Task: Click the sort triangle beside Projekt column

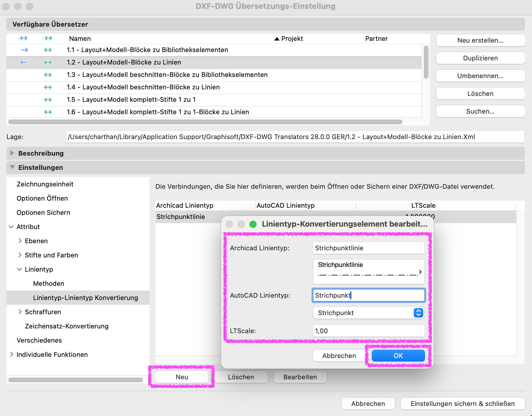Action: pyautogui.click(x=277, y=39)
